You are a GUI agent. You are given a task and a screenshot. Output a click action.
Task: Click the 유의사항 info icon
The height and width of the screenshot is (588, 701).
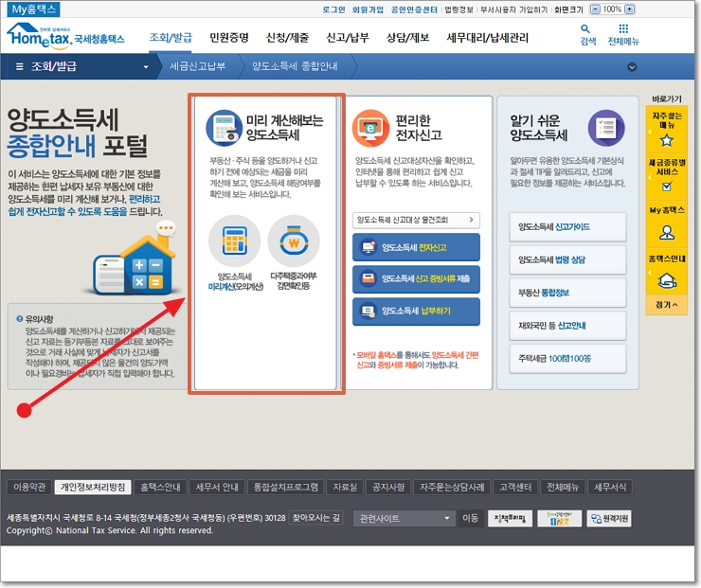19,318
